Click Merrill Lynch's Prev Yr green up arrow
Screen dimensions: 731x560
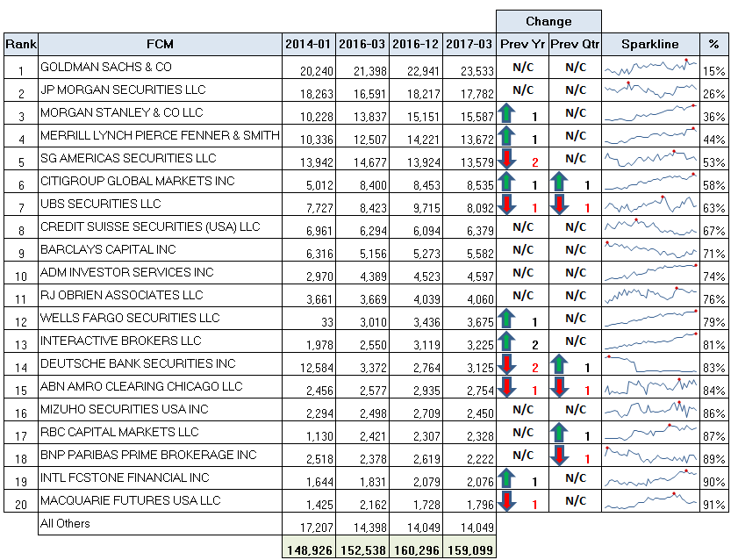point(506,136)
